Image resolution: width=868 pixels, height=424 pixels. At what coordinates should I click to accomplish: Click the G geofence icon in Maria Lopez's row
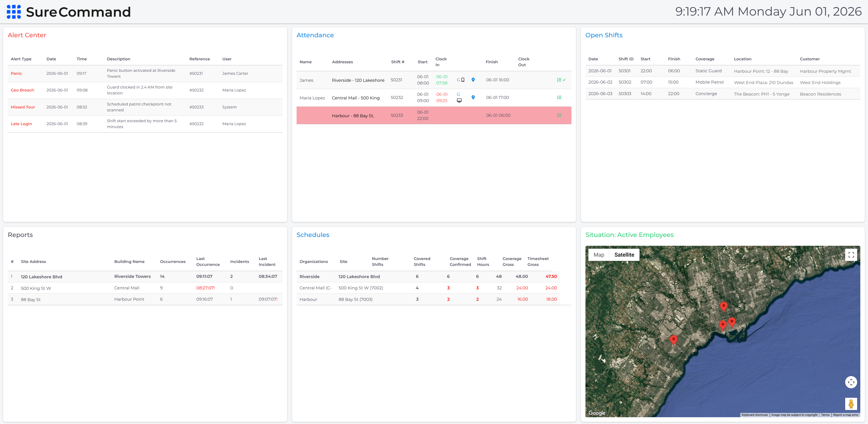pyautogui.click(x=458, y=94)
